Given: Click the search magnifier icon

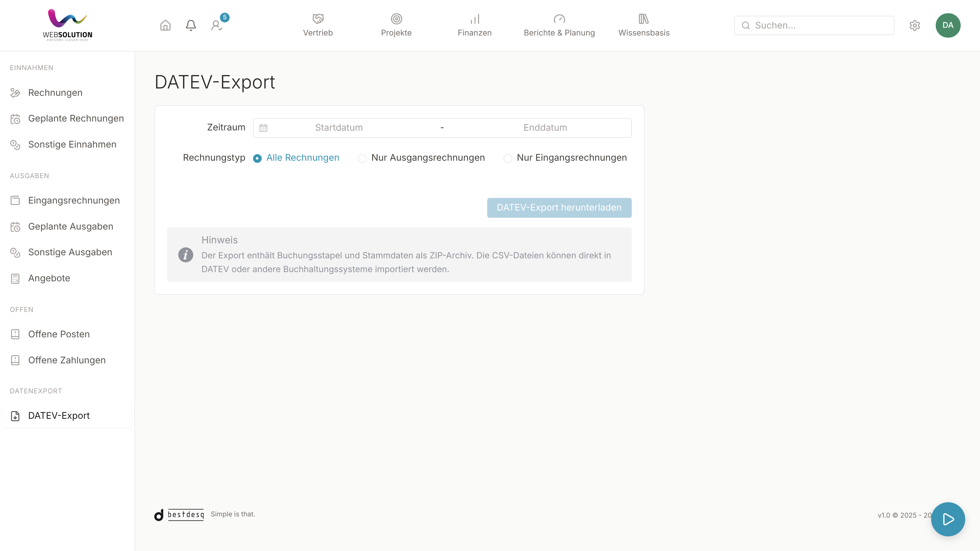Looking at the screenshot, I should pos(746,25).
